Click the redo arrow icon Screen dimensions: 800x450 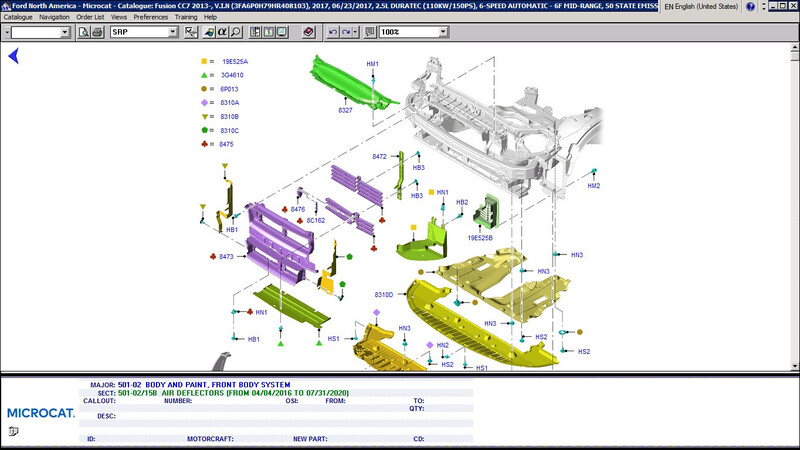tap(346, 32)
